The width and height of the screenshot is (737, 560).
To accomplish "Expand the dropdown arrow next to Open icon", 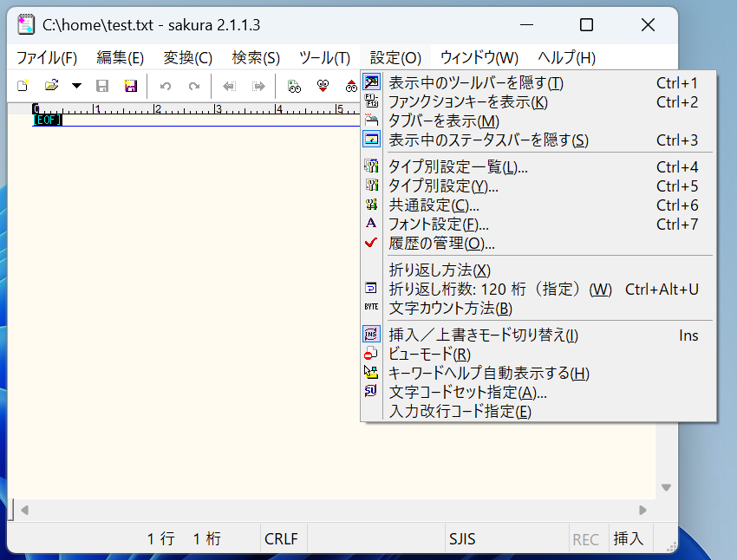I will point(75,85).
